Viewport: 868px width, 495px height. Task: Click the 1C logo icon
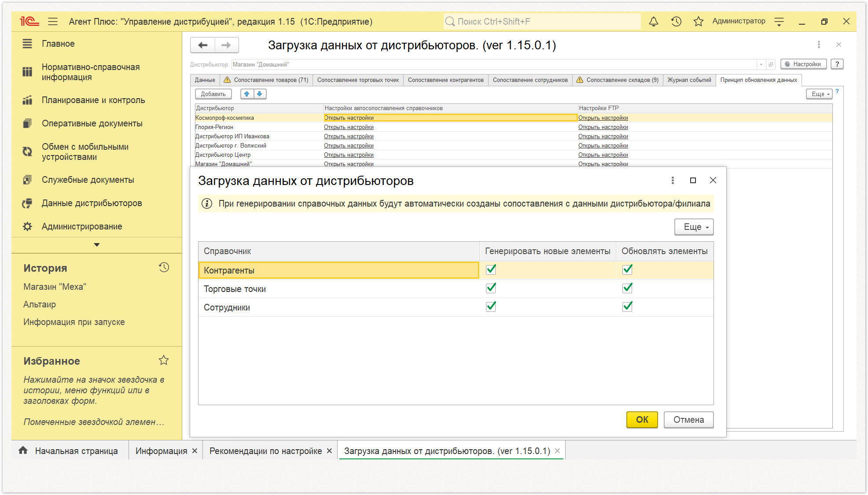29,21
